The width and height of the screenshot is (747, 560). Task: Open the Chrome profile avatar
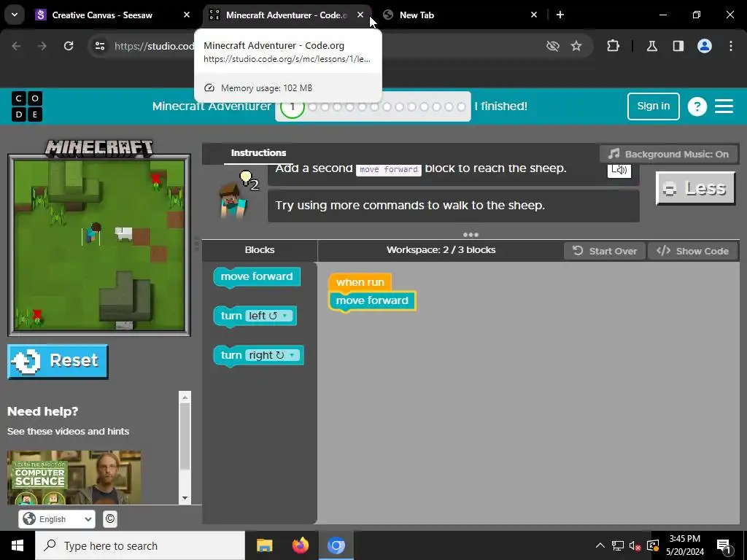tap(705, 46)
